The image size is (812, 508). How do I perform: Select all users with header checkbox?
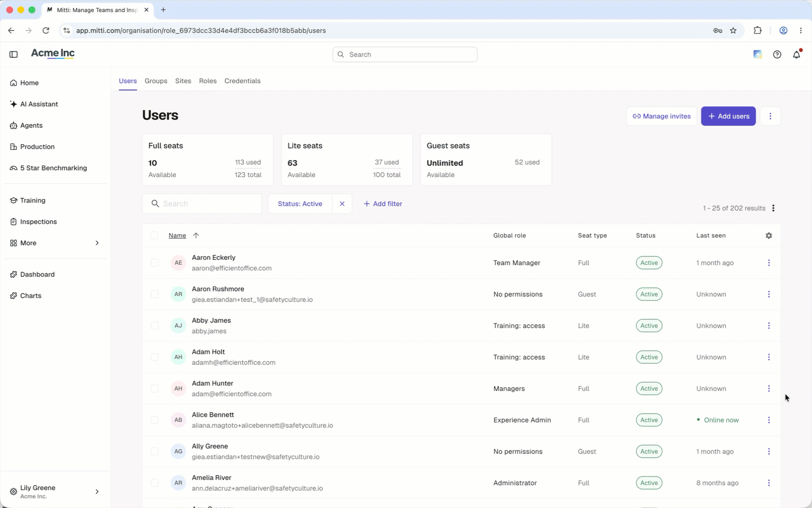click(154, 236)
